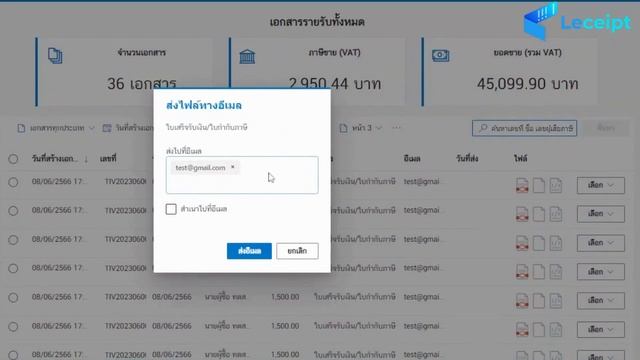Click the page icon beside หน้า 3

344,128
